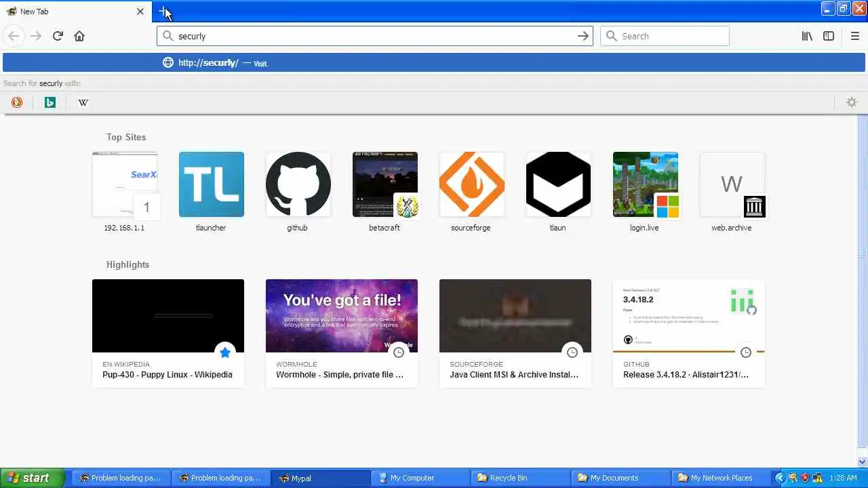
Task: Close the New Tab tab
Action: tap(140, 12)
